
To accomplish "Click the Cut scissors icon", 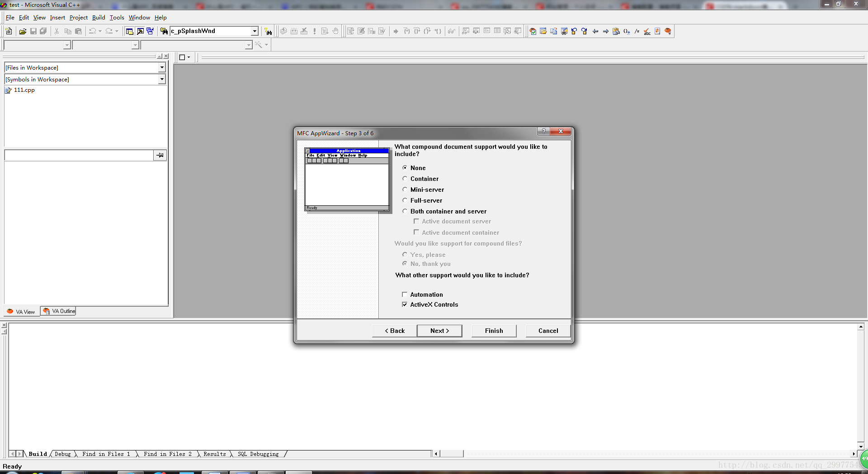I will tap(57, 31).
